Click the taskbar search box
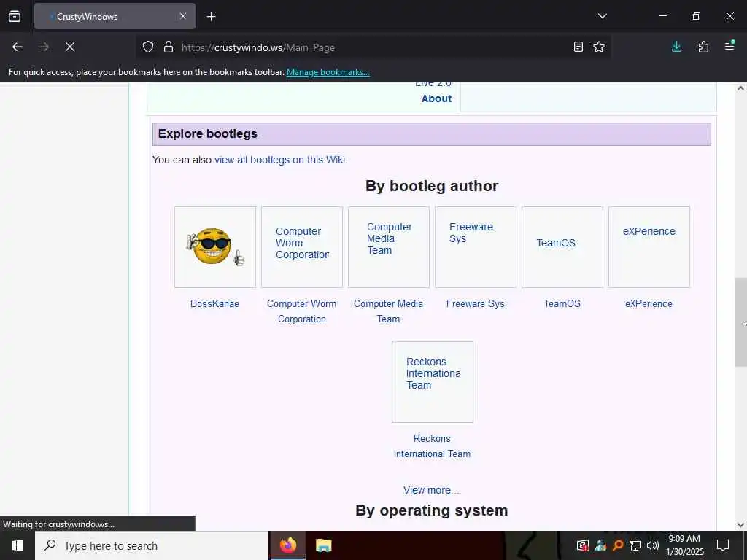The image size is (747, 560). [x=152, y=545]
